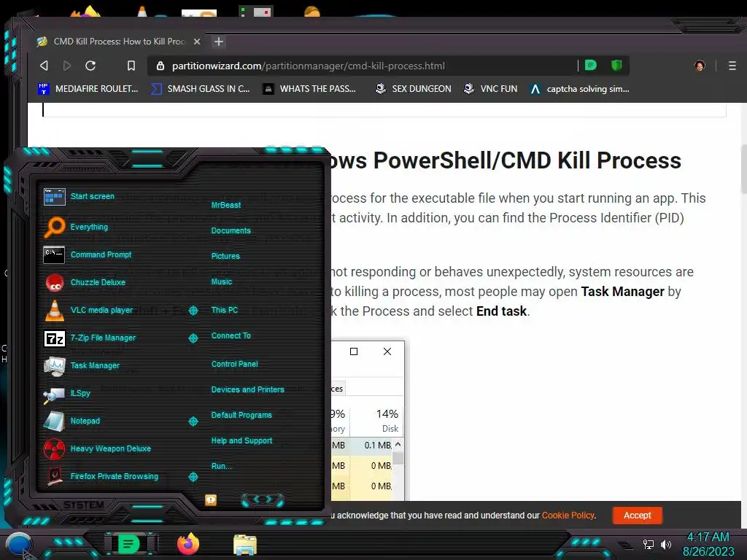Select the CMD Kill Process browser tab
This screenshot has height=560, width=747.
pos(119,42)
